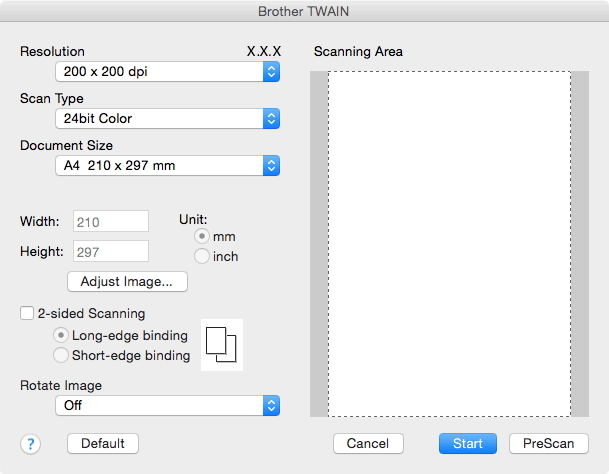
Task: Choose Long-edge binding option
Action: tap(61, 335)
